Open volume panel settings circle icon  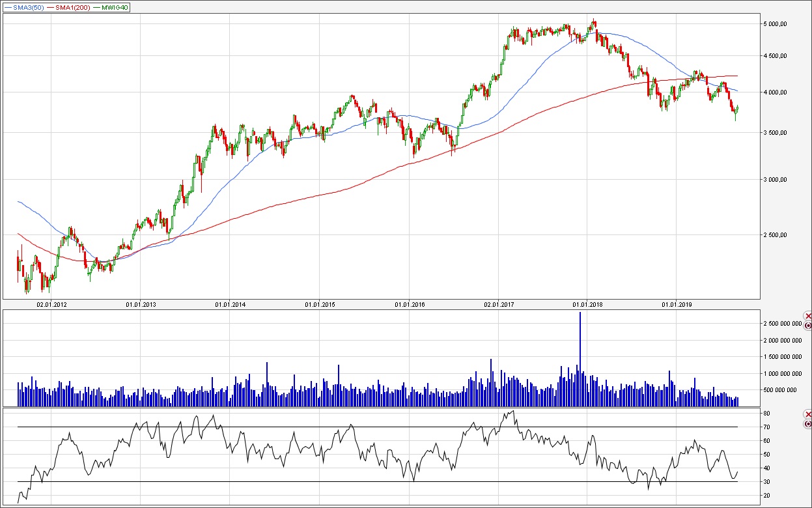pyautogui.click(x=808, y=325)
